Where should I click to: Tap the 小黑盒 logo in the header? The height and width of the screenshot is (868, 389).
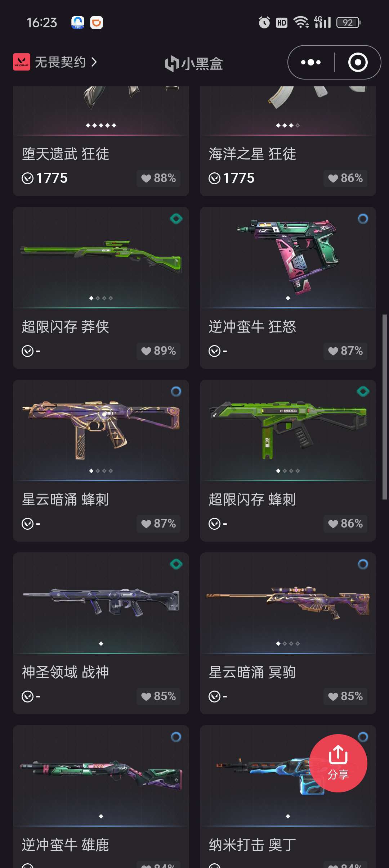pos(194,63)
